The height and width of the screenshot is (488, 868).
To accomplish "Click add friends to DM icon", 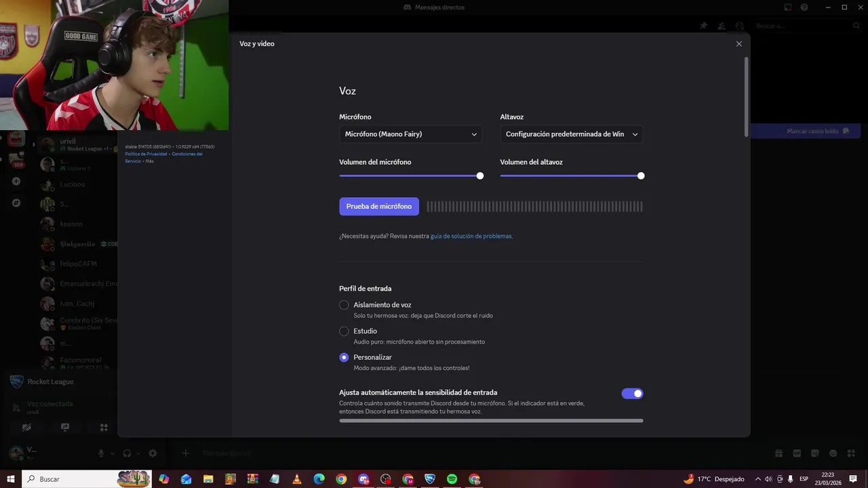I will [722, 26].
